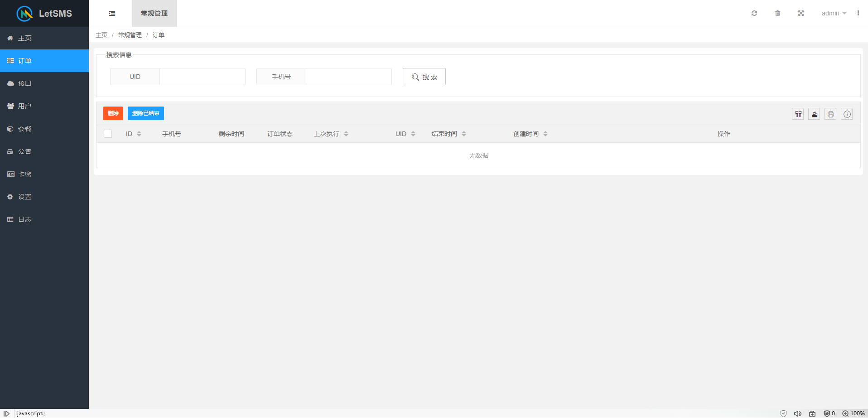Screen dimensions: 868x418
Task: Click the LetSMS logo
Action: click(44, 14)
